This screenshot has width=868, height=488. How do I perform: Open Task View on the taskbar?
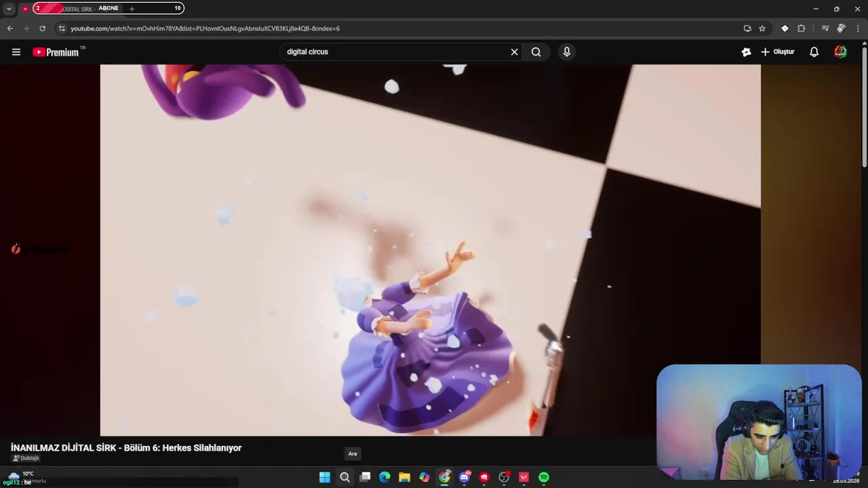[x=365, y=477]
